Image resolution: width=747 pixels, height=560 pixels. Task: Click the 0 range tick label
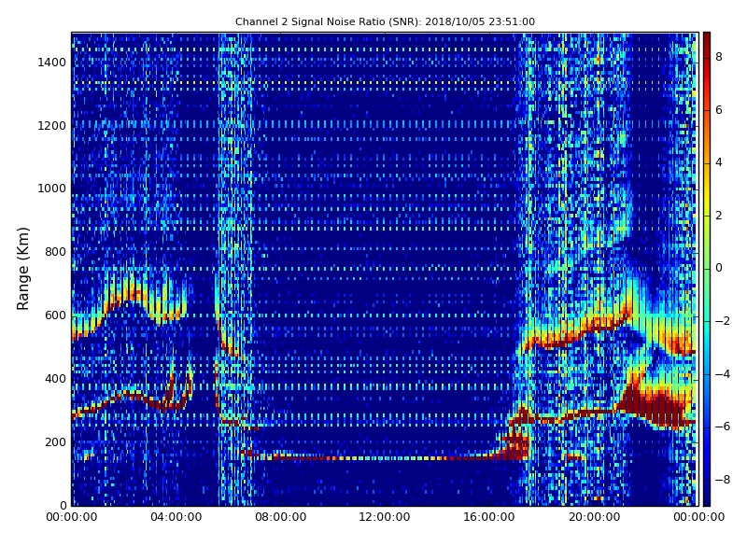coord(63,506)
